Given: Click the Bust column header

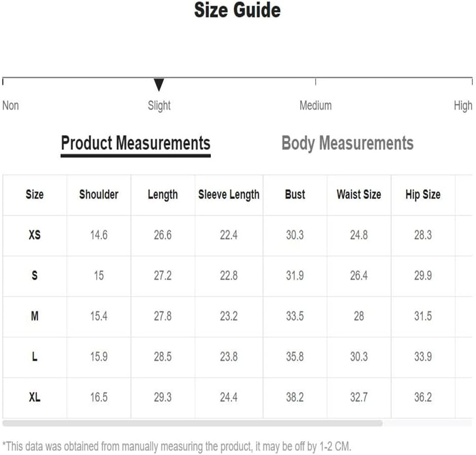Looking at the screenshot, I should 295,195.
